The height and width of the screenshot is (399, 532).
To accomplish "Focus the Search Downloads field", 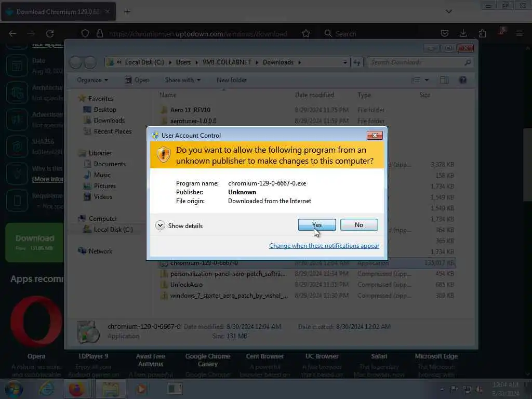I will (x=420, y=62).
